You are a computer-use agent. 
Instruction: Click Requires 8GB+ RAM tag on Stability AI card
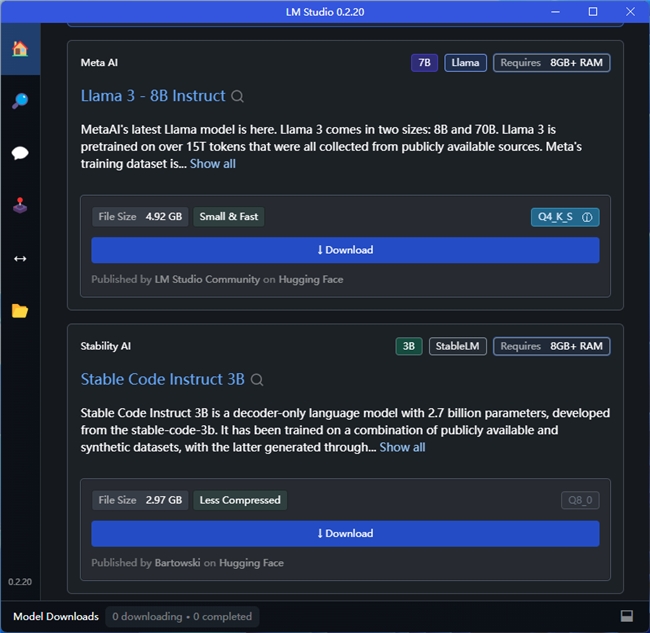click(x=551, y=347)
